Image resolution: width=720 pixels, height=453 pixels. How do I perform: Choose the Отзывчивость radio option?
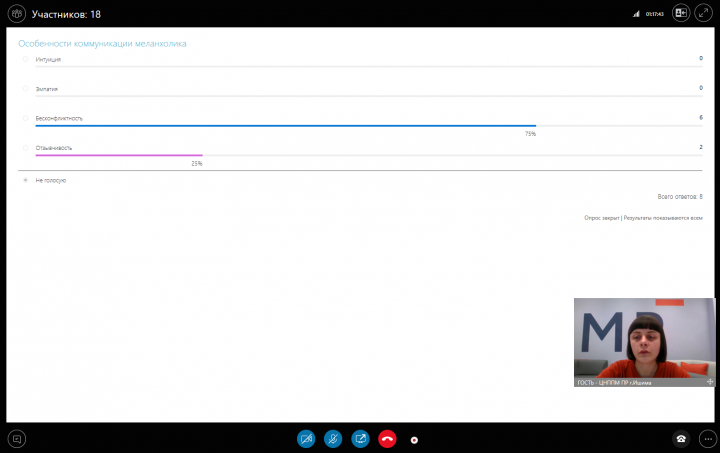[26, 147]
